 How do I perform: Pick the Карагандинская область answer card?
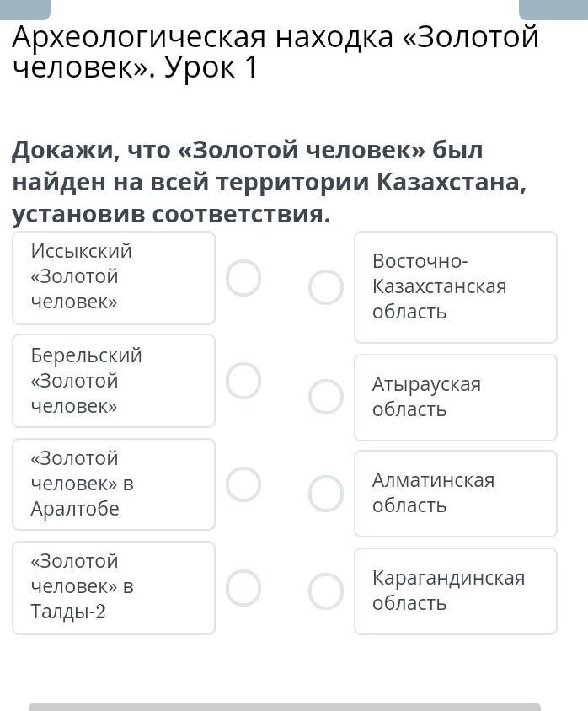click(455, 591)
